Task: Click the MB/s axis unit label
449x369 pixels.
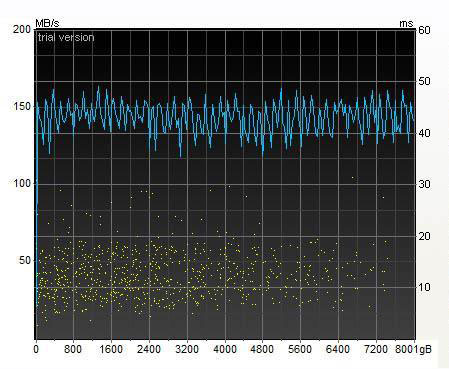Action: click(x=47, y=23)
